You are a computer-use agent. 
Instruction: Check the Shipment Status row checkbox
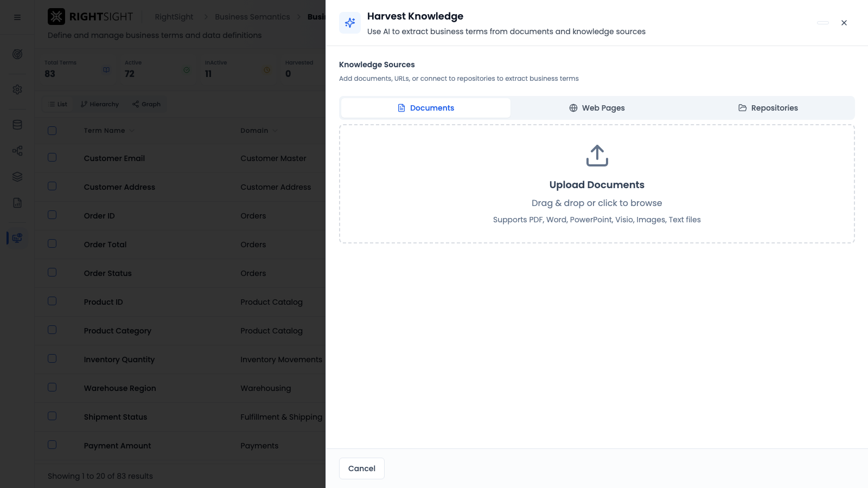(52, 416)
